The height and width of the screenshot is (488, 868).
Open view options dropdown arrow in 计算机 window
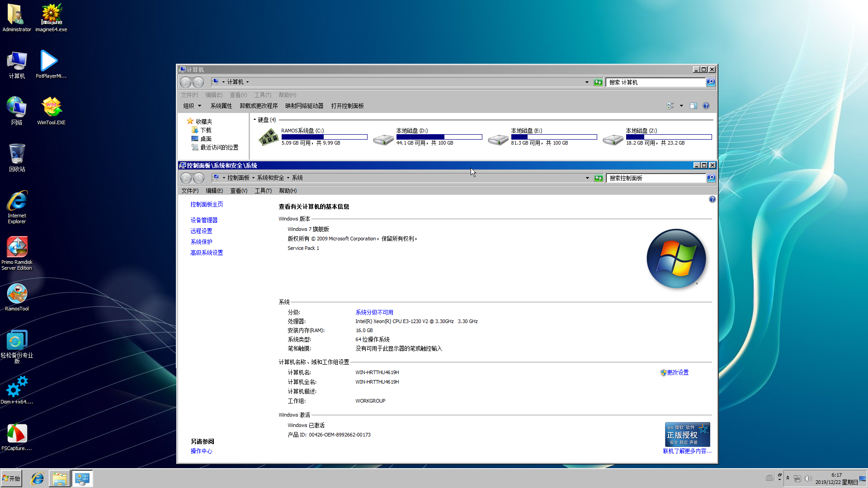point(681,106)
